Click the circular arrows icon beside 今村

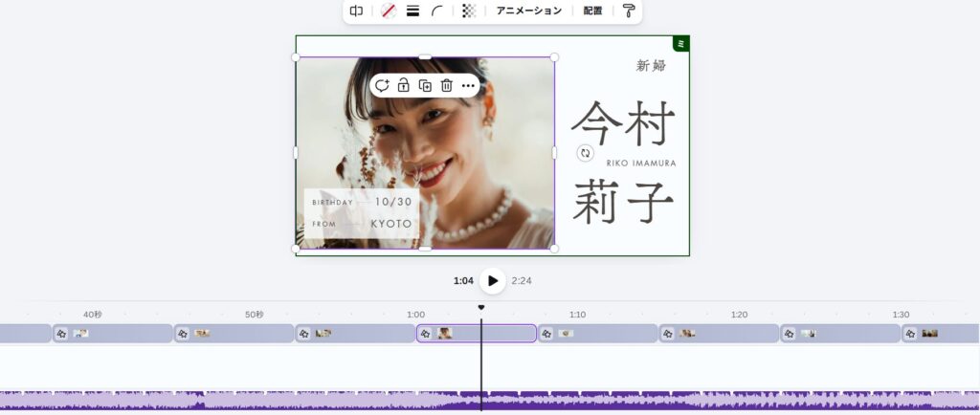pos(586,153)
